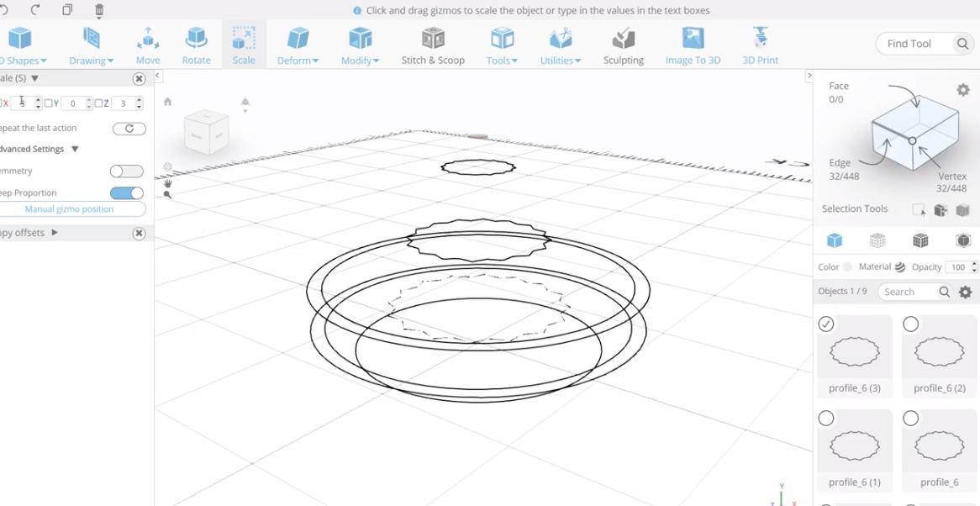980x506 pixels.
Task: Click the Material sphere icon
Action: coord(900,266)
